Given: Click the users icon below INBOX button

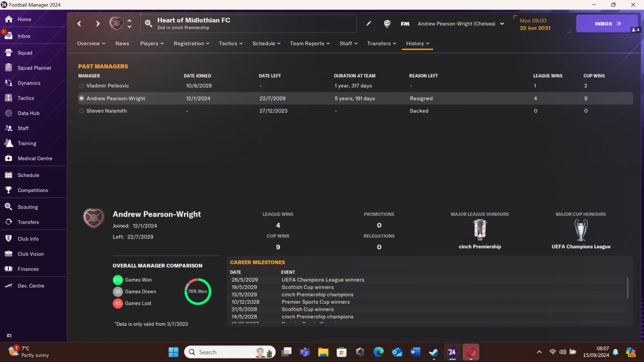Looking at the screenshot, I should (635, 30).
